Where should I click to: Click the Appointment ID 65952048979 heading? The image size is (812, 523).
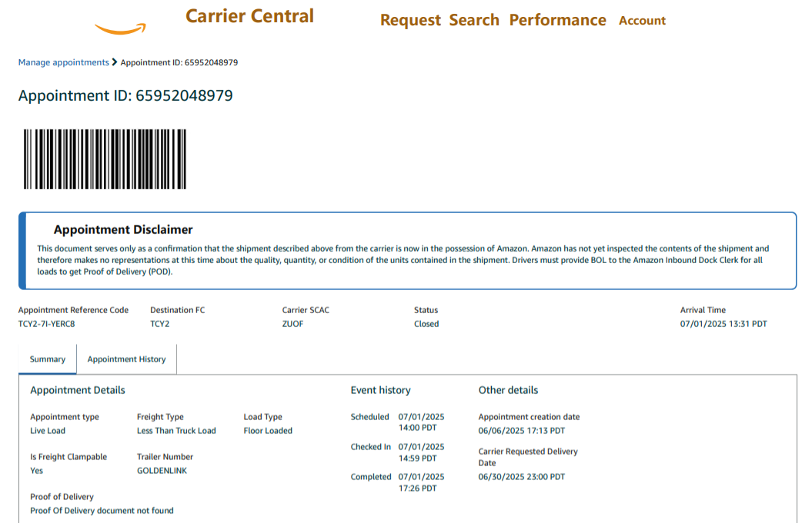(125, 95)
